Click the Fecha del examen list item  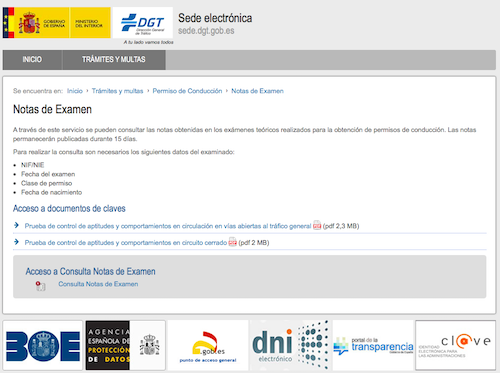point(48,174)
